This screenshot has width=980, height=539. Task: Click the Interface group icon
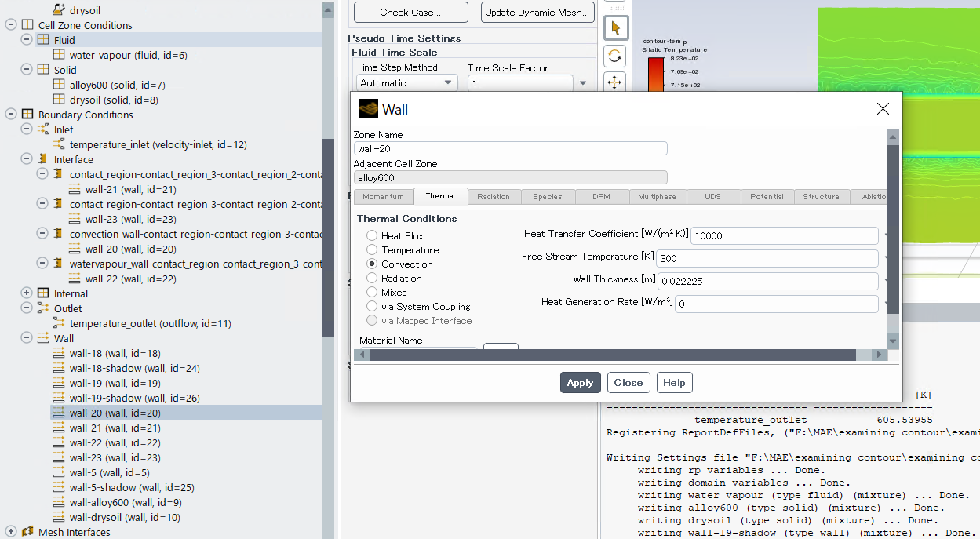(x=43, y=159)
